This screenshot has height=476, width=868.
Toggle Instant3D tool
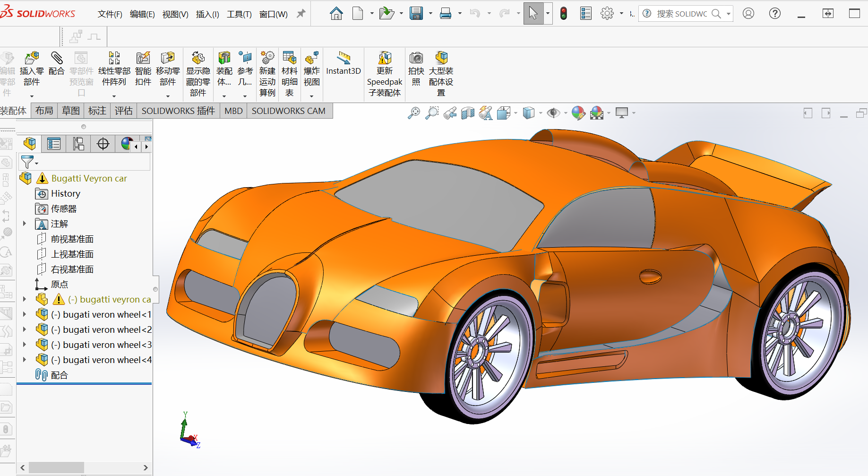[x=344, y=64]
